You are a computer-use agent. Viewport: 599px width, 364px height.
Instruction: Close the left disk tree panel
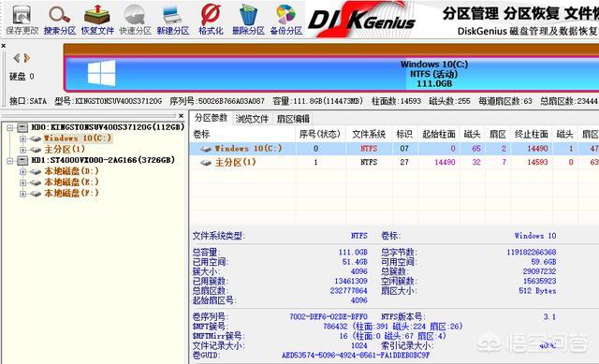click(181, 115)
